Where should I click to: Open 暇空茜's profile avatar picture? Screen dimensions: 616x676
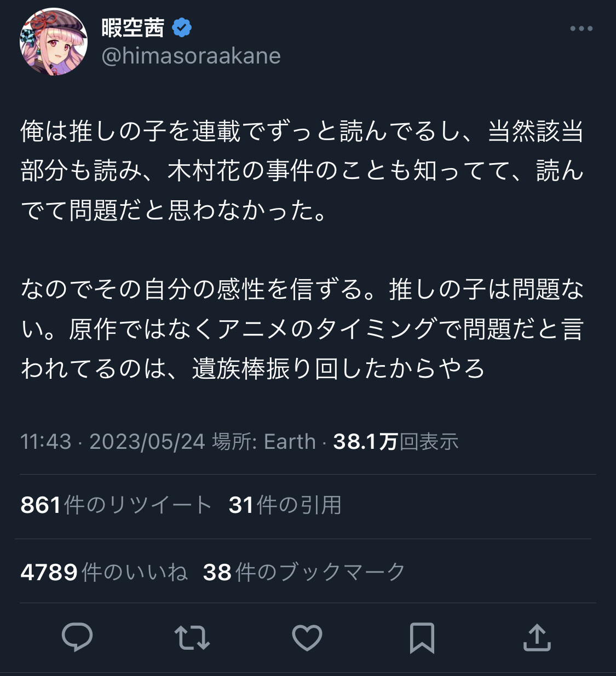point(54,42)
